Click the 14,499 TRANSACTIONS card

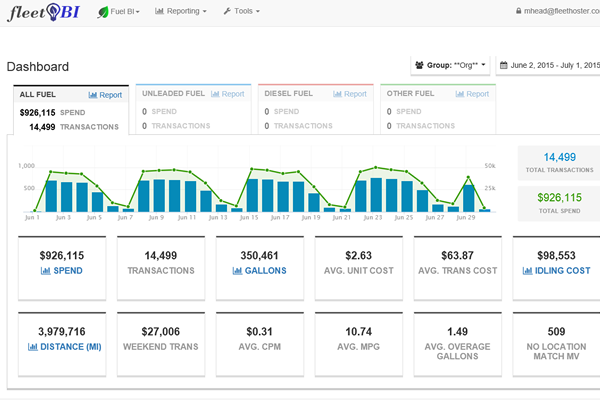click(x=161, y=268)
